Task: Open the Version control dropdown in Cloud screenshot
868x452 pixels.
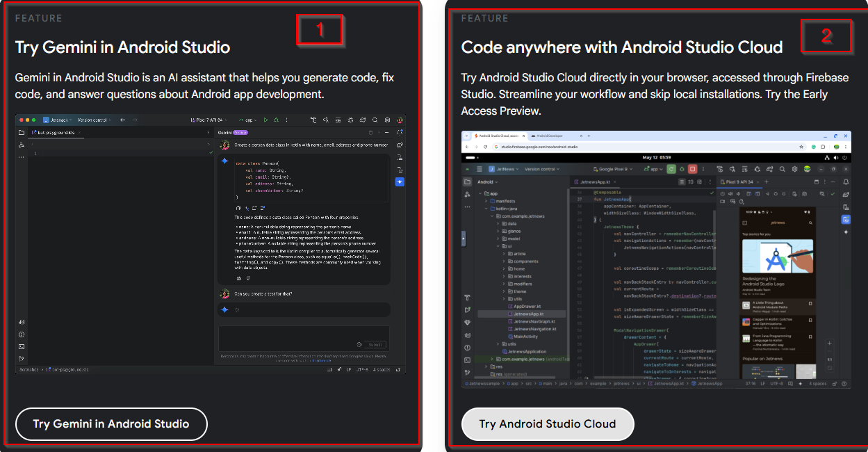Action: pyautogui.click(x=542, y=169)
